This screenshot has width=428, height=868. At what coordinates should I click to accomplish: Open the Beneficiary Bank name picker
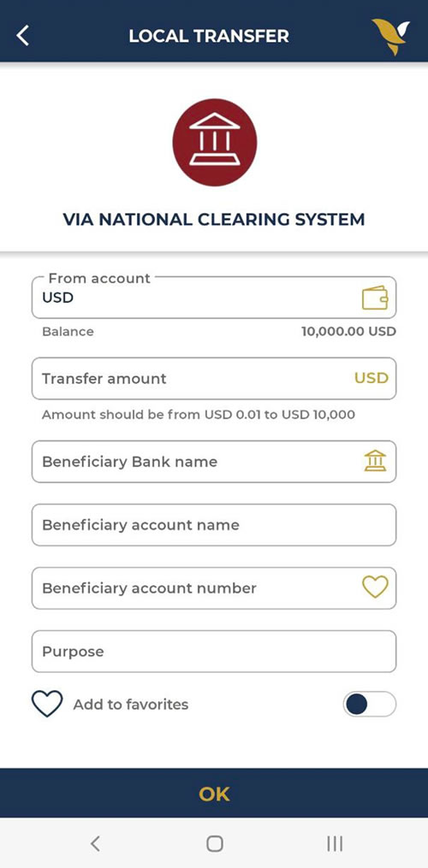coord(214,462)
